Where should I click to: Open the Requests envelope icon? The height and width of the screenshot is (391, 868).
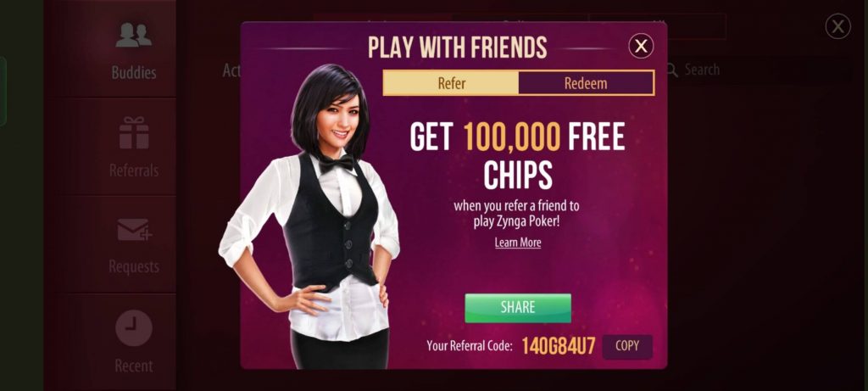pos(134,229)
